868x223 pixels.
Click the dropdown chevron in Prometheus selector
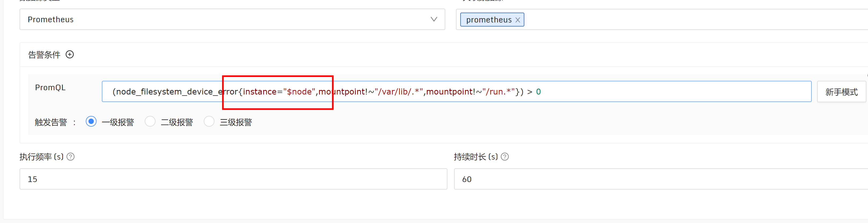[x=434, y=20]
